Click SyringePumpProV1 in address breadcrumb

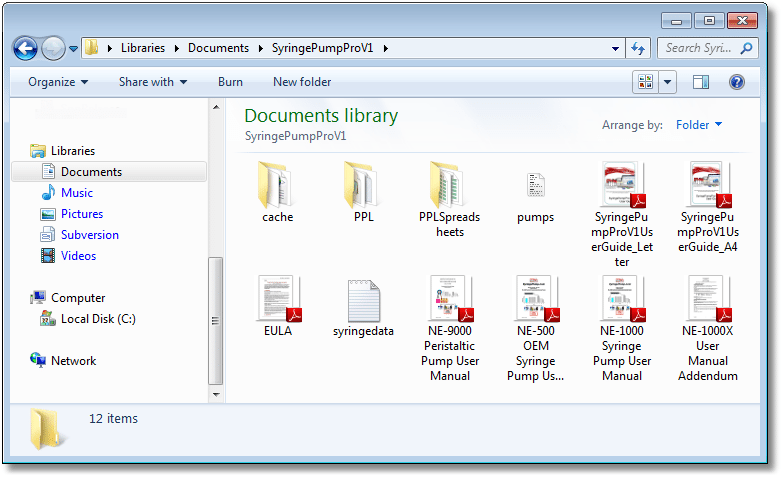point(322,48)
